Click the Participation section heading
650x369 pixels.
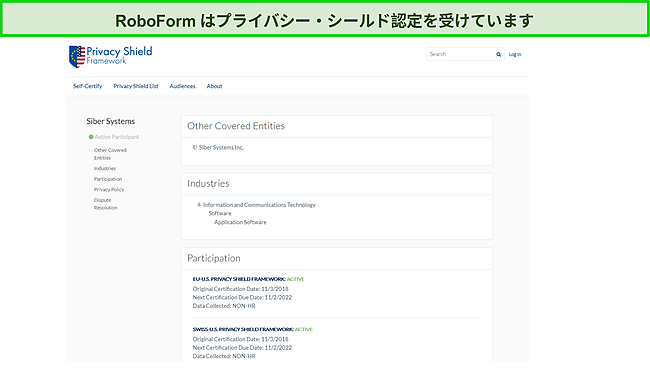214,258
